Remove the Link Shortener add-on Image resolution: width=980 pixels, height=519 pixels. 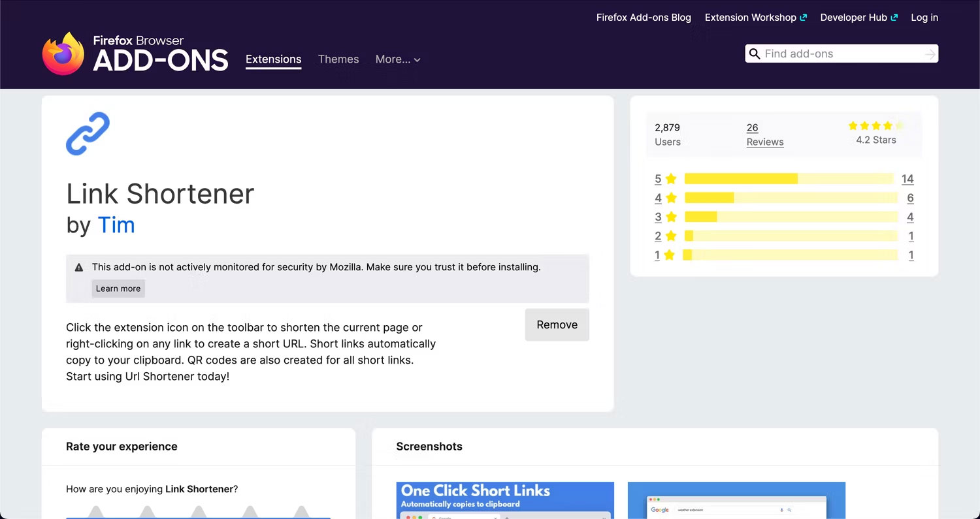557,324
